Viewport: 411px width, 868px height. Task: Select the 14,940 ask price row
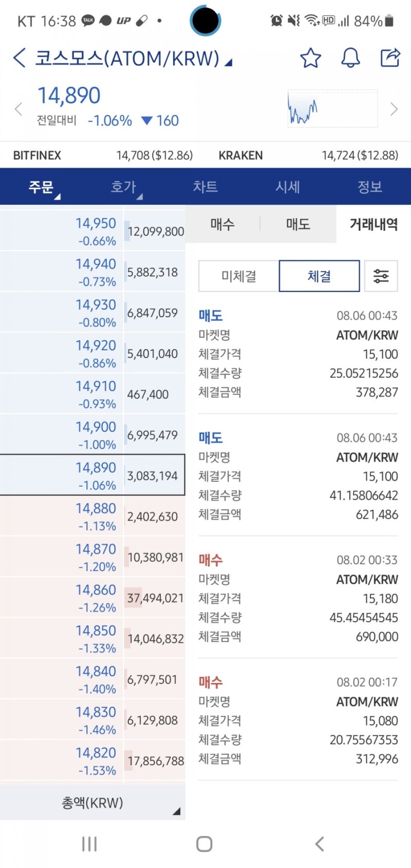coord(92,271)
